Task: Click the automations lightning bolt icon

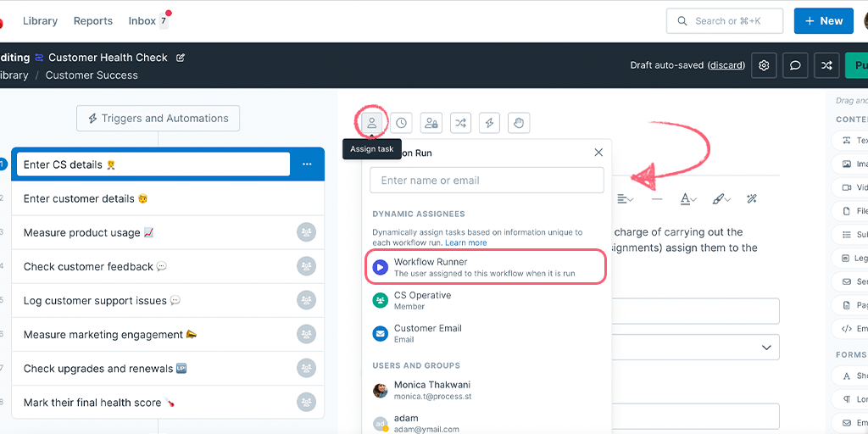Action: coord(489,123)
